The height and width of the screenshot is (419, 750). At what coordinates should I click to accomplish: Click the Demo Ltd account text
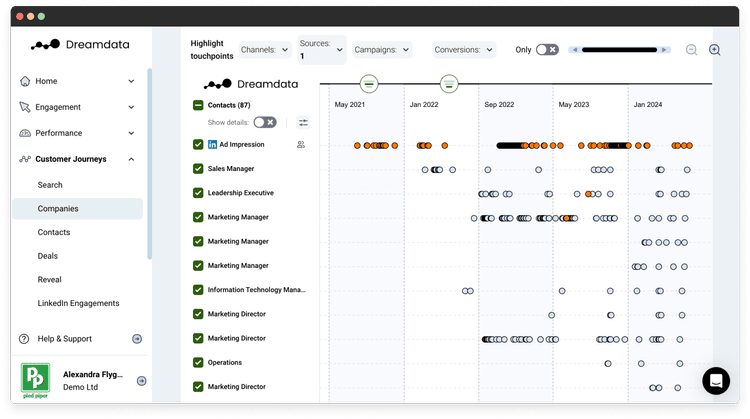(x=80, y=387)
